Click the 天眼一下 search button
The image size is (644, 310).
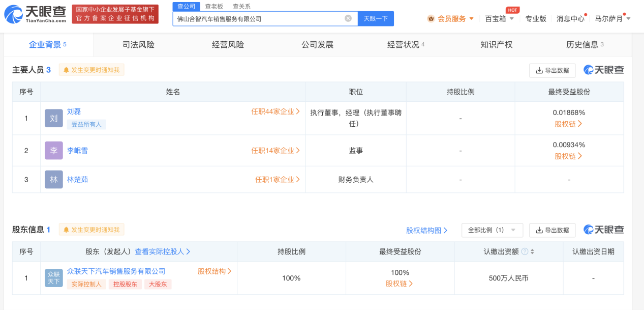tap(376, 19)
